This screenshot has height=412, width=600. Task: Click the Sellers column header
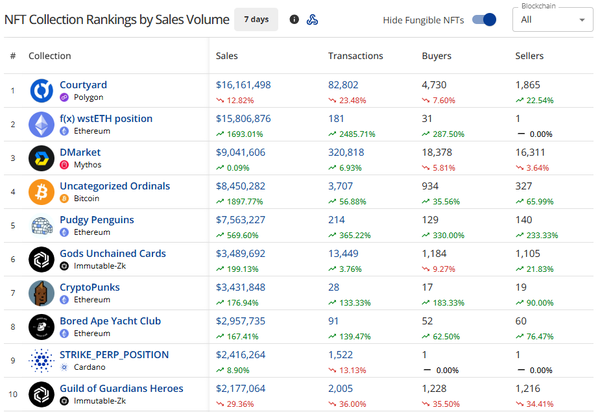529,56
